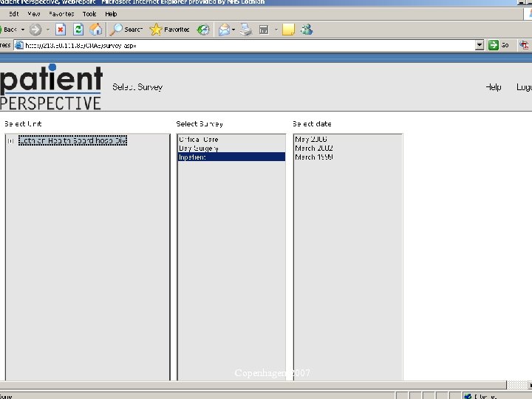Click the Internet zone icon in status bar
532x399 pixels.
click(468, 396)
